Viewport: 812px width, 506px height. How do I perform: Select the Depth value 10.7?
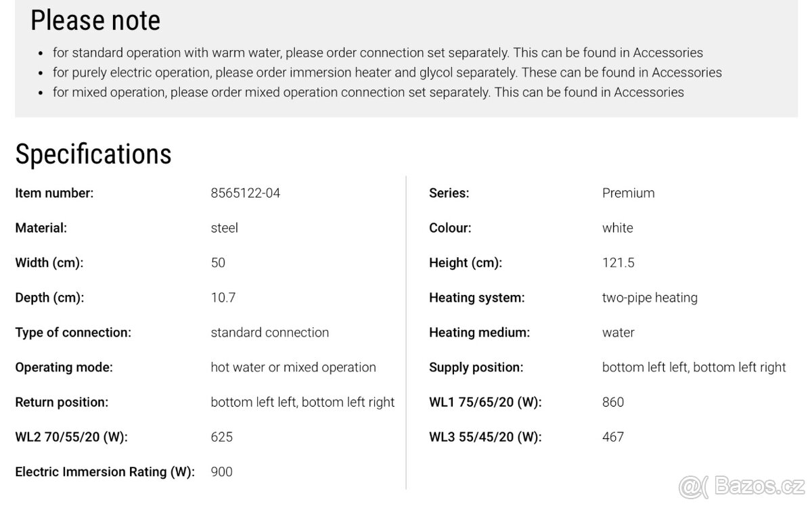click(223, 298)
